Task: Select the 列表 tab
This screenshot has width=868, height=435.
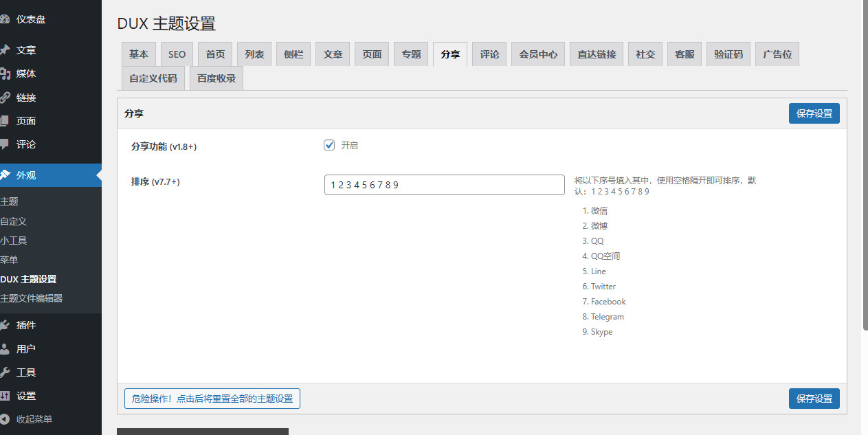Action: [254, 54]
